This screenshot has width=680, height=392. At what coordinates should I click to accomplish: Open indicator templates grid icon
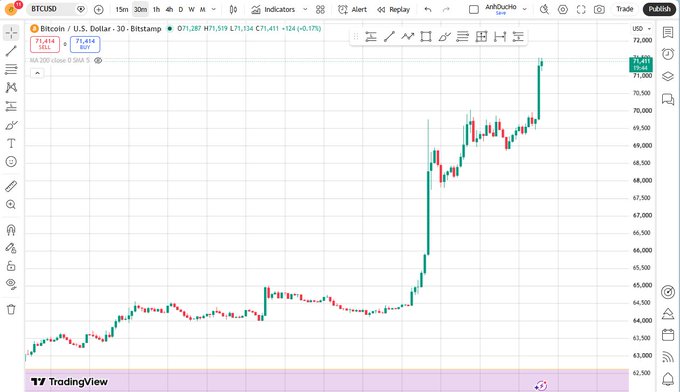coord(320,9)
